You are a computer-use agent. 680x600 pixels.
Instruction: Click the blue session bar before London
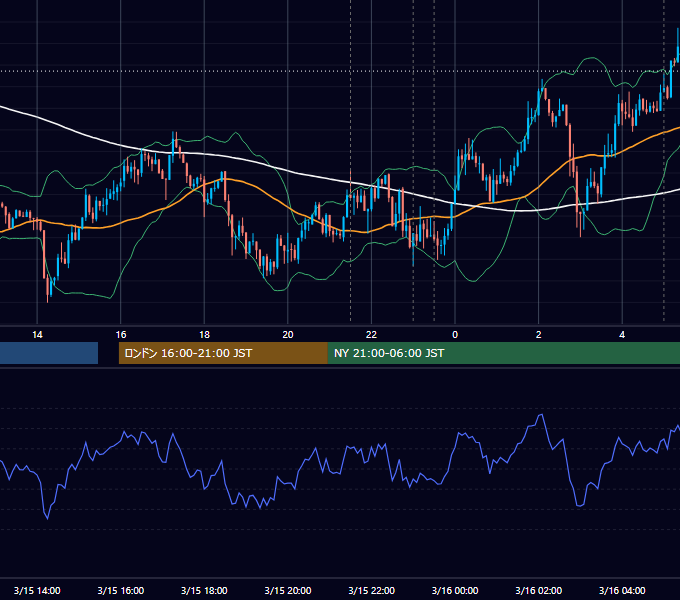49,353
